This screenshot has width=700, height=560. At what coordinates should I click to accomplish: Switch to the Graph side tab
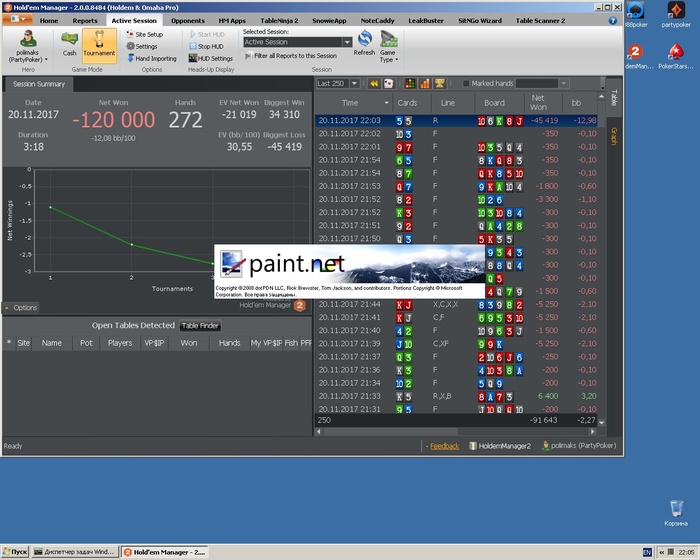(x=614, y=136)
